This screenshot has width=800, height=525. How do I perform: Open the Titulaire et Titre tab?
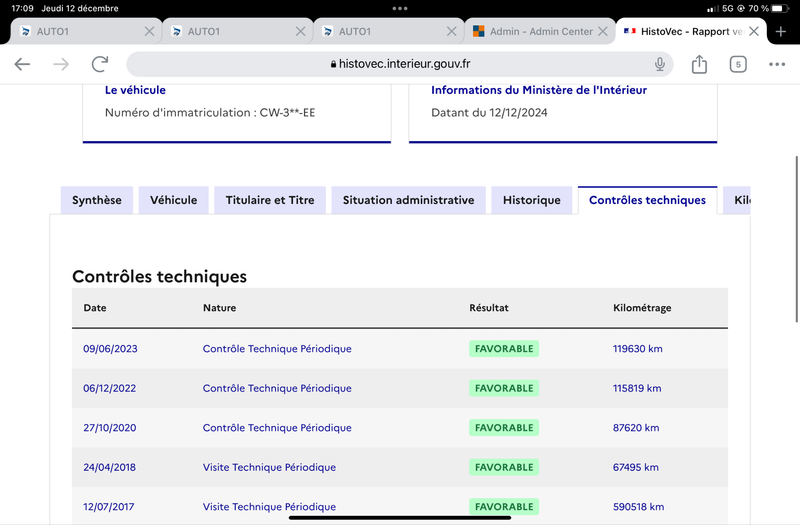pos(270,200)
